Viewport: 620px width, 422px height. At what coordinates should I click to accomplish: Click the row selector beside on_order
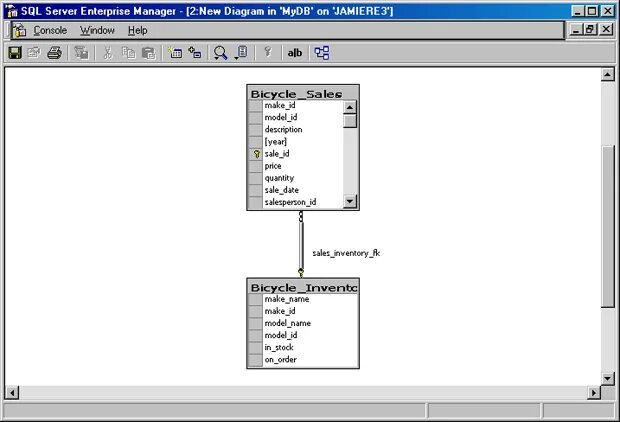click(256, 360)
